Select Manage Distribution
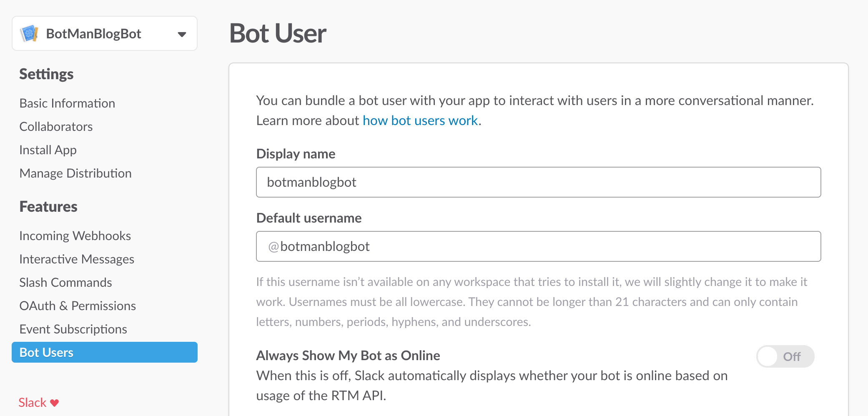The image size is (868, 416). pyautogui.click(x=75, y=173)
